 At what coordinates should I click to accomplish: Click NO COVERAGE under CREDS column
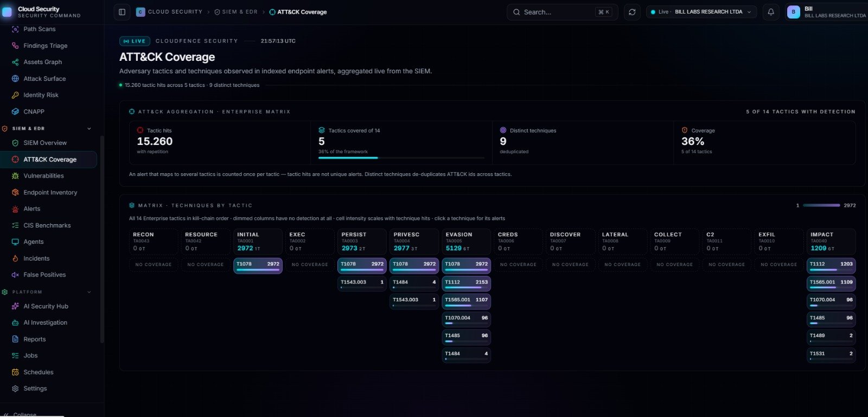tap(518, 265)
